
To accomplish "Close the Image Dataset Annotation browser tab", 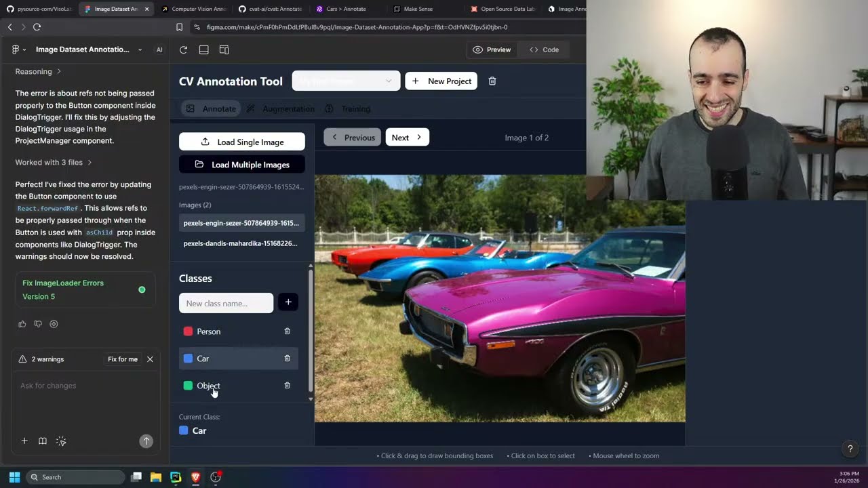I will (146, 9).
